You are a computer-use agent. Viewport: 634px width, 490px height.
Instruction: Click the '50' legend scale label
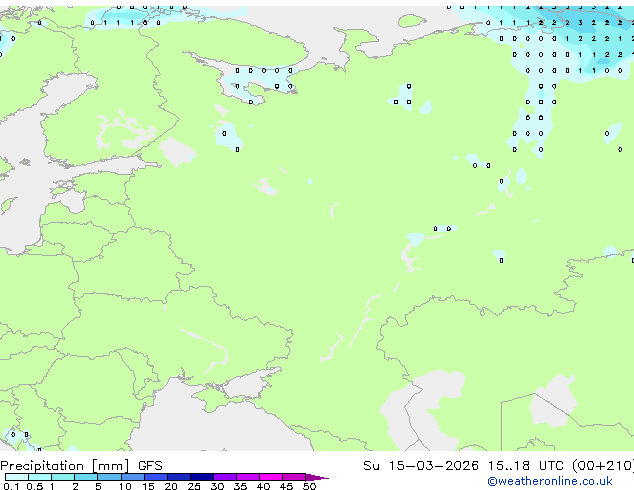click(309, 486)
